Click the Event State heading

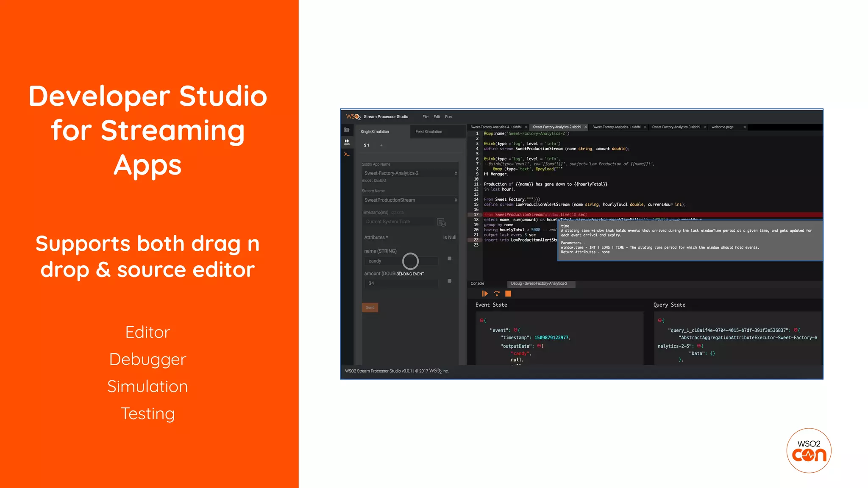point(491,305)
